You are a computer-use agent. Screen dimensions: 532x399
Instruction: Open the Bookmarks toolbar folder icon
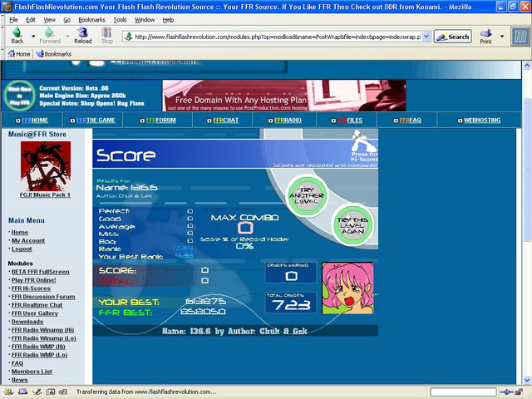(40, 53)
